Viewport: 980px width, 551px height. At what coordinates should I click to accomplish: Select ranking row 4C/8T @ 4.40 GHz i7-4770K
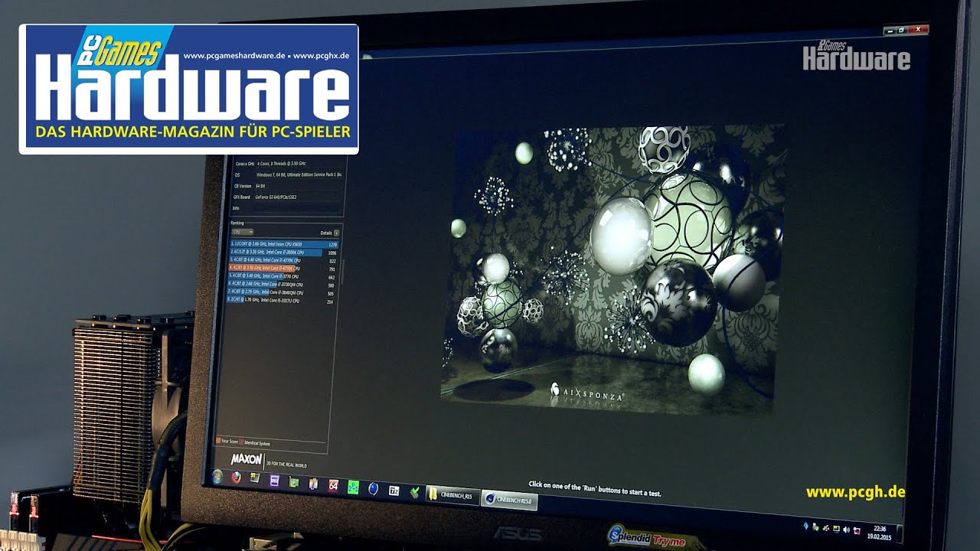coord(284,260)
